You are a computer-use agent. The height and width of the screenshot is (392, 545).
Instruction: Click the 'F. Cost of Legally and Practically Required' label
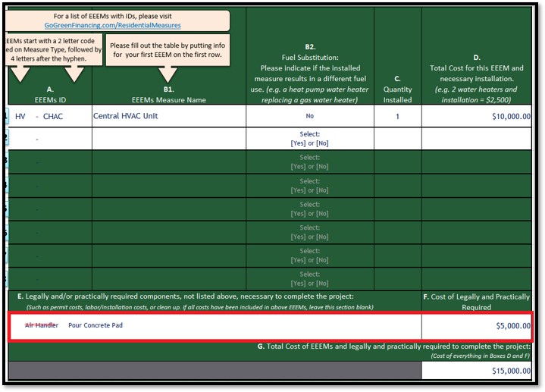pyautogui.click(x=477, y=302)
